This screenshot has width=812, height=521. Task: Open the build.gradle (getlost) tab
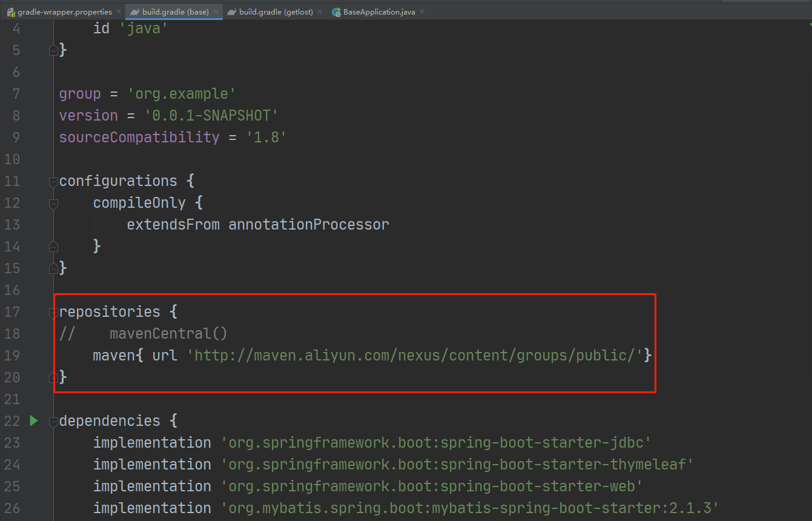coord(276,12)
